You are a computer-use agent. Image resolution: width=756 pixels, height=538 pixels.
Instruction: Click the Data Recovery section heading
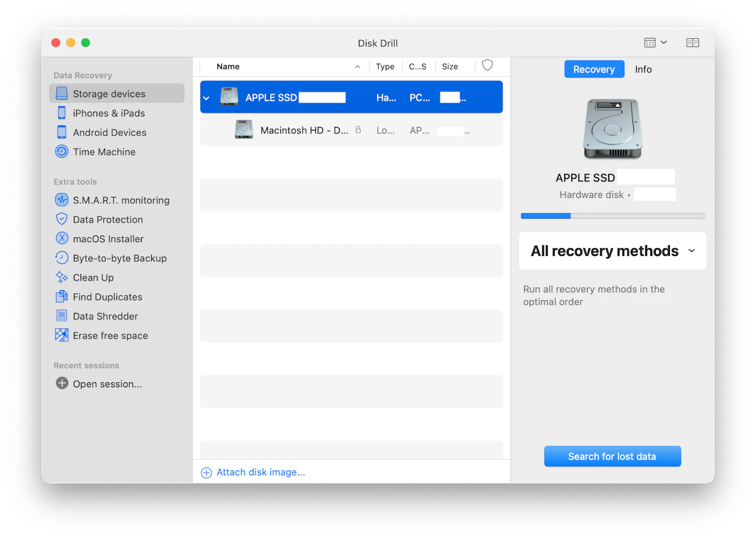(82, 75)
